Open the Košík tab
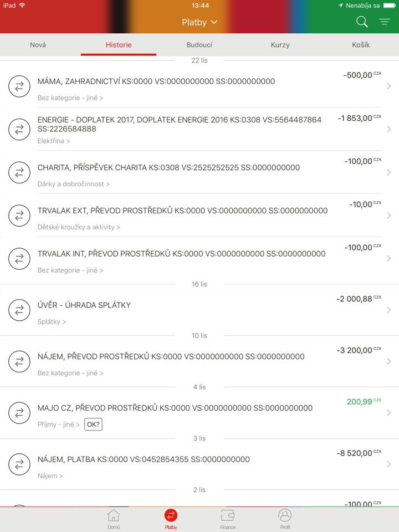This screenshot has width=399, height=532. click(361, 45)
